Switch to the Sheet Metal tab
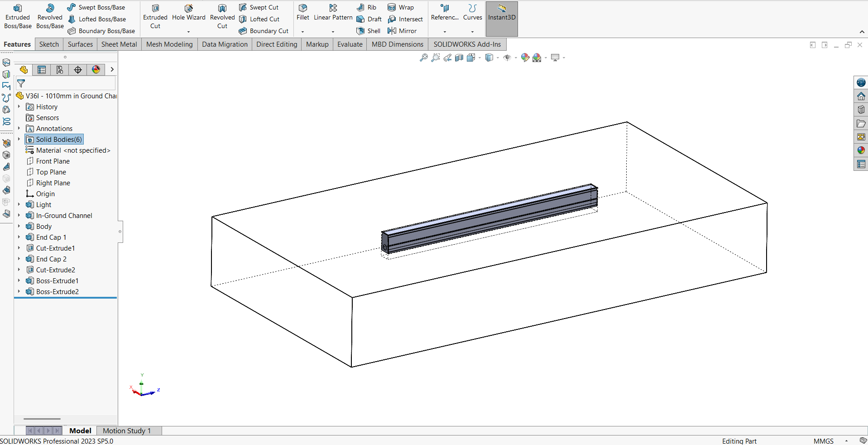Image resolution: width=868 pixels, height=445 pixels. (119, 44)
